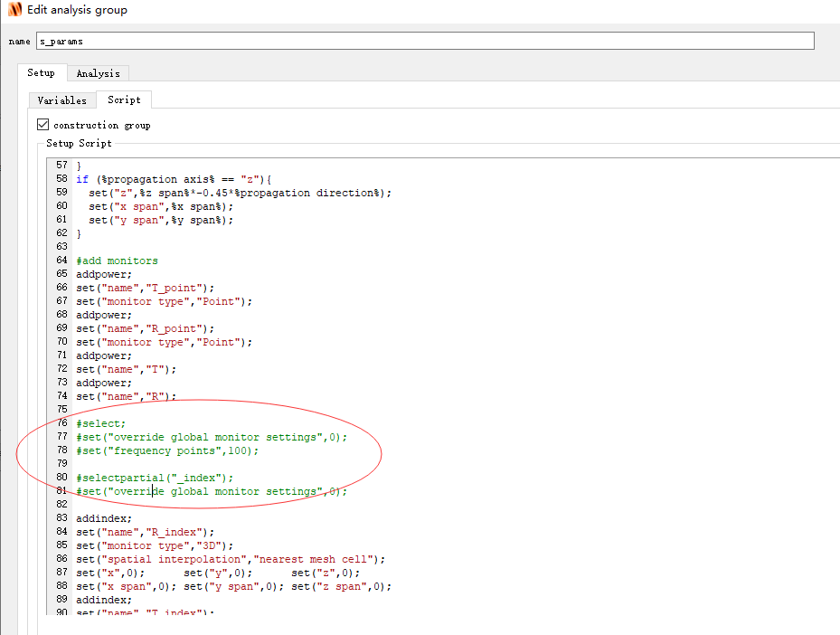The height and width of the screenshot is (635, 840).
Task: Click line 81 override global monitor settings comment
Action: (212, 491)
